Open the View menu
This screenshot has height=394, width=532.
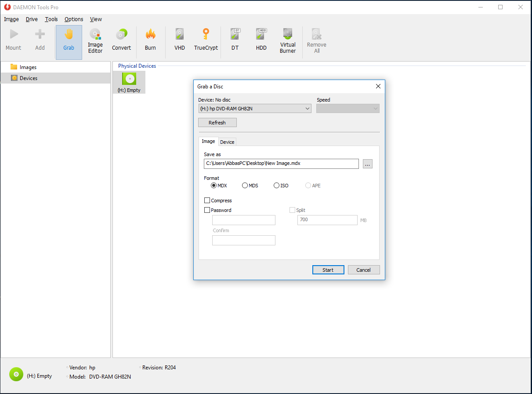pyautogui.click(x=96, y=19)
